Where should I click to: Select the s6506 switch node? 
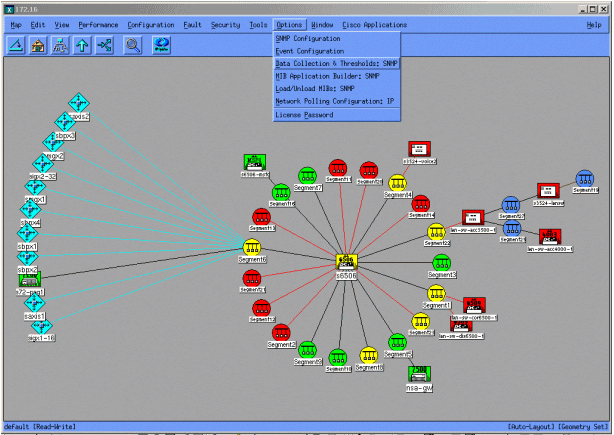coord(346,262)
